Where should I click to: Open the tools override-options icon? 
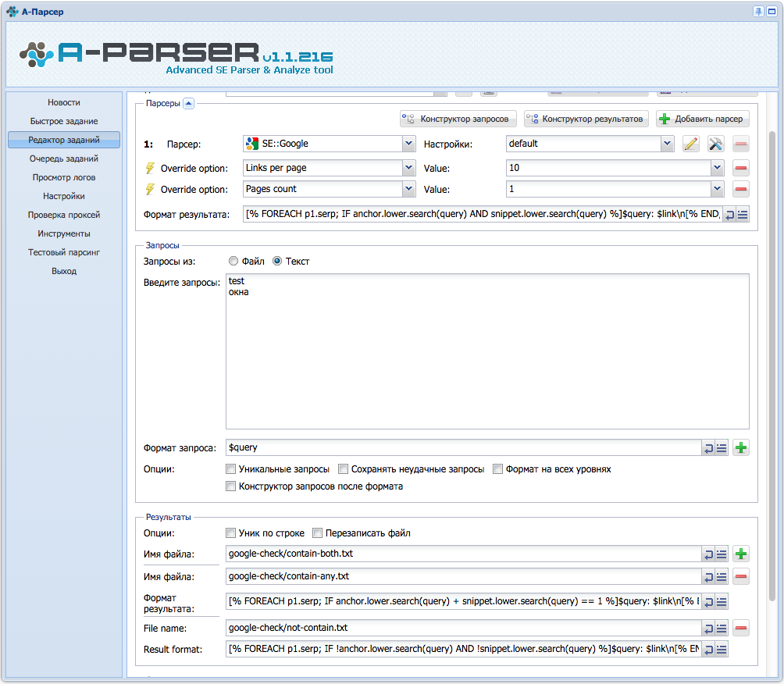tap(715, 144)
